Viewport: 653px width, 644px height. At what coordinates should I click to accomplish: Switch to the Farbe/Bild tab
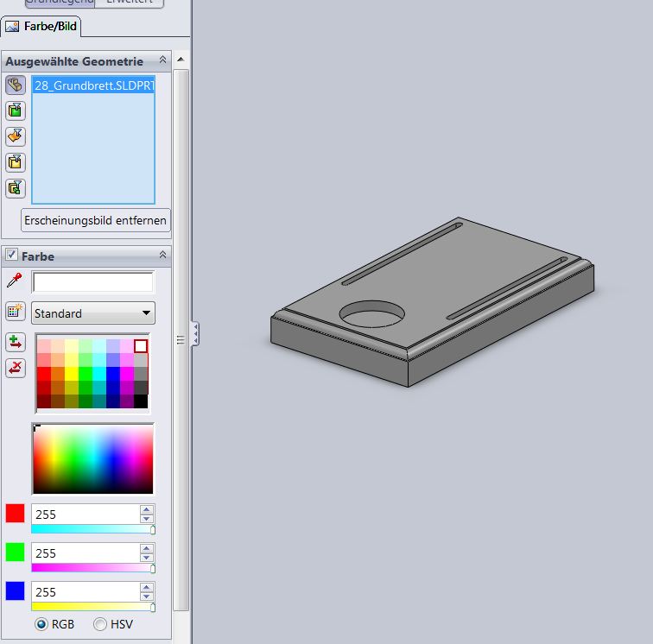pyautogui.click(x=41, y=26)
